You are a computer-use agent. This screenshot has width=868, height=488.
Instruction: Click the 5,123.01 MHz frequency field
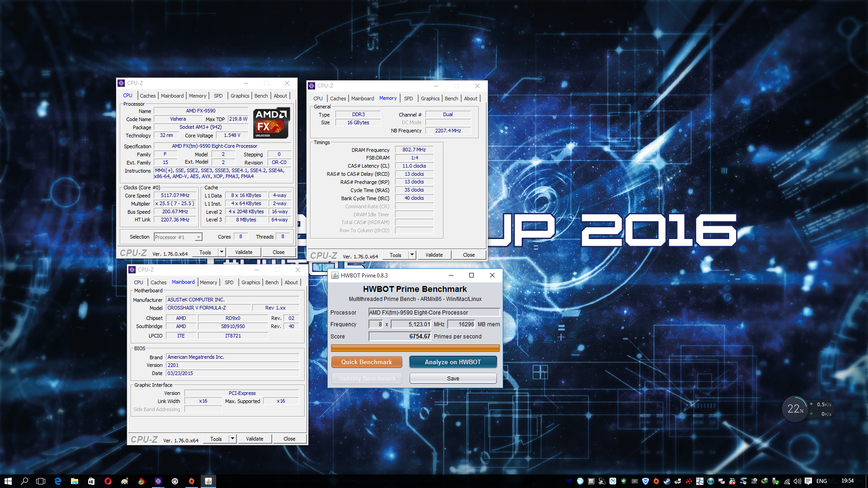point(411,324)
